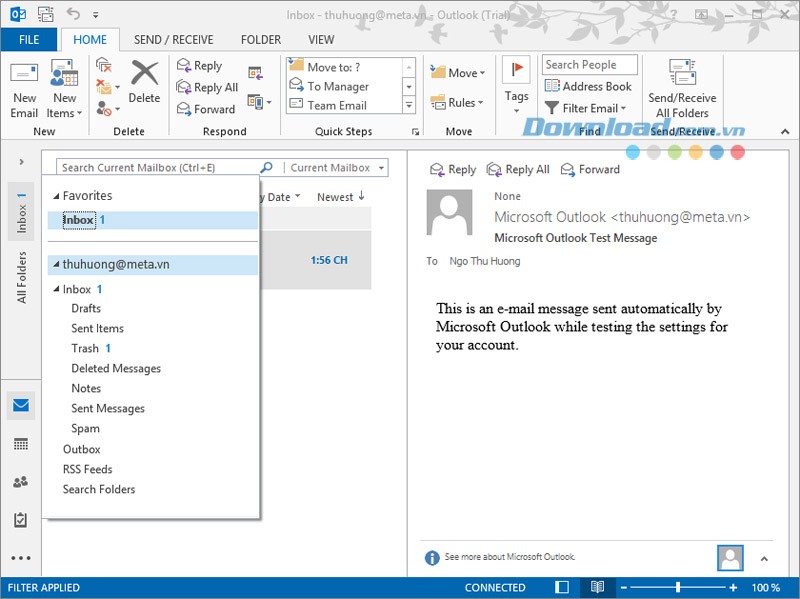Image resolution: width=800 pixels, height=599 pixels.
Task: Open the People view icon
Action: (x=20, y=482)
